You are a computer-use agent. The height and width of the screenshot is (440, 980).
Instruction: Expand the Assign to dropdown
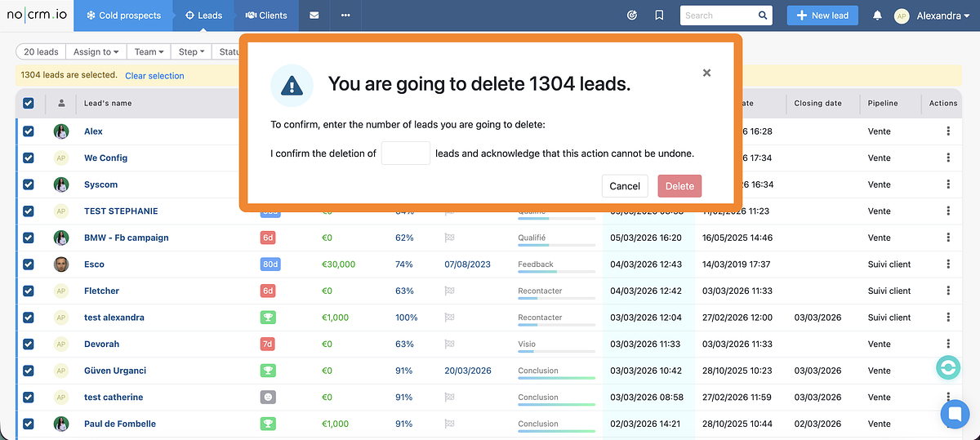(96, 51)
